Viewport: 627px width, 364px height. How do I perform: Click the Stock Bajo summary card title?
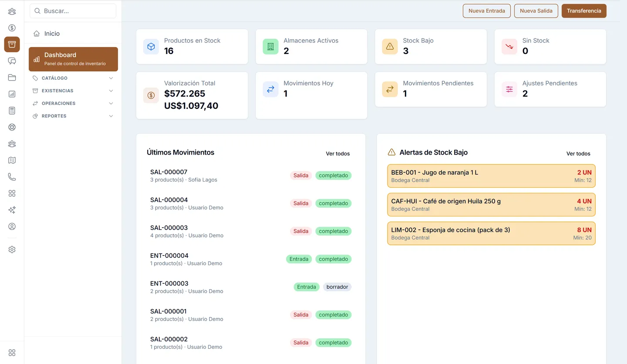pyautogui.click(x=418, y=40)
